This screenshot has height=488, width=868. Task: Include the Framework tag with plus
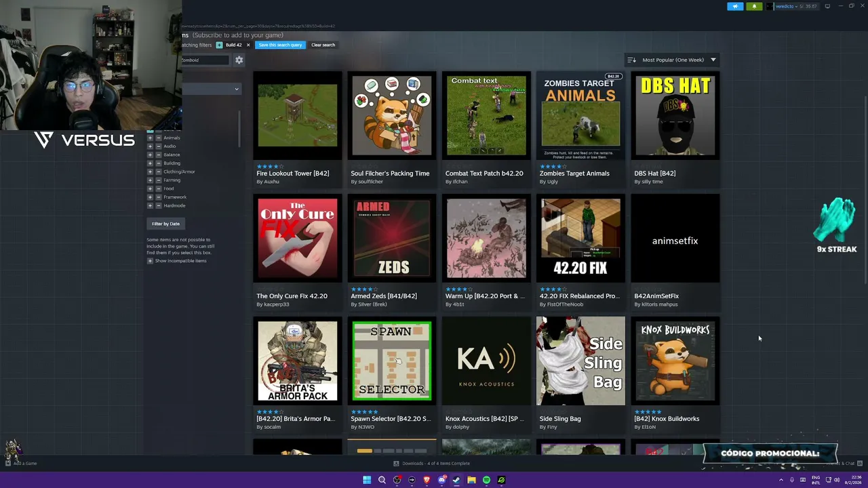[x=150, y=197]
